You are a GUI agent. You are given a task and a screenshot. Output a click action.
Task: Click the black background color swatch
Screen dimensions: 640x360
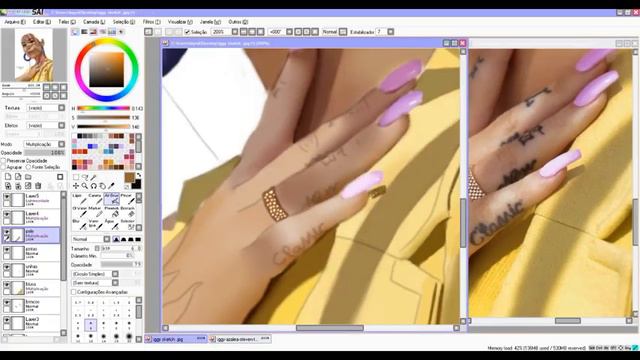(x=136, y=184)
